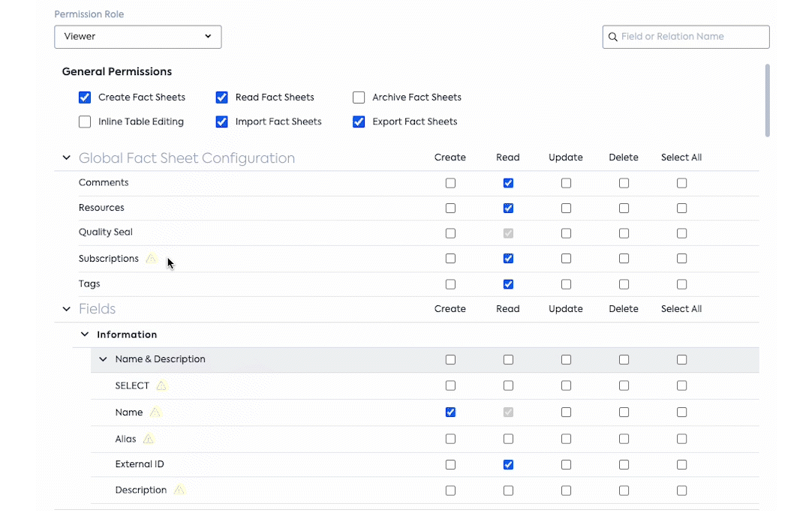Screen dimensions: 812x513
Task: Collapse the Fields section
Action: [66, 309]
